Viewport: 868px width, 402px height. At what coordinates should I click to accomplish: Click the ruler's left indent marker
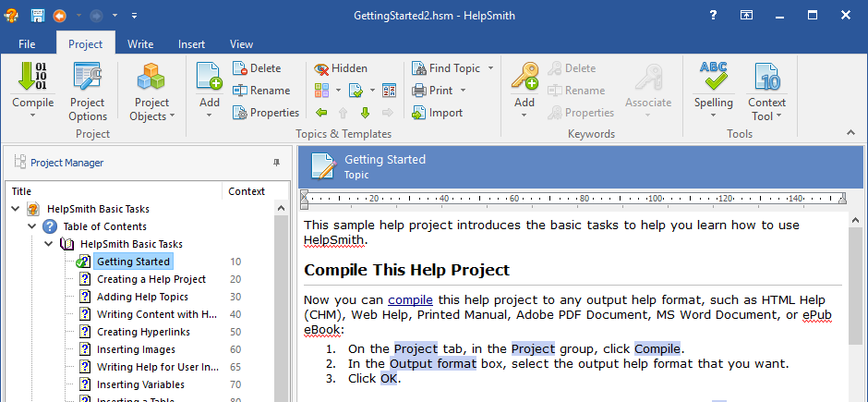(x=304, y=200)
